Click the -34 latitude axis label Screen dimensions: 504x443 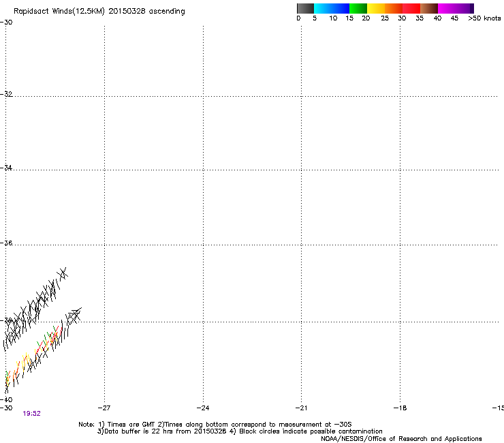point(6,168)
